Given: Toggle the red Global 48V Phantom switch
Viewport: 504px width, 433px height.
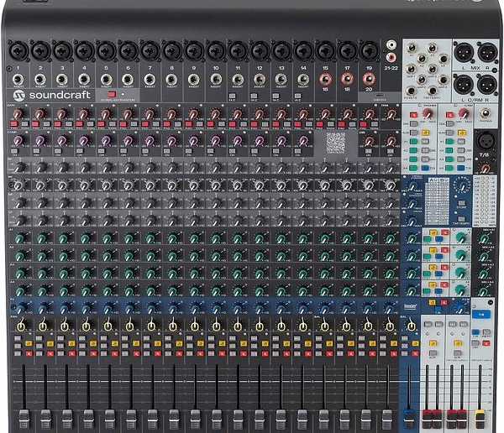Looking at the screenshot, I should (x=112, y=94).
